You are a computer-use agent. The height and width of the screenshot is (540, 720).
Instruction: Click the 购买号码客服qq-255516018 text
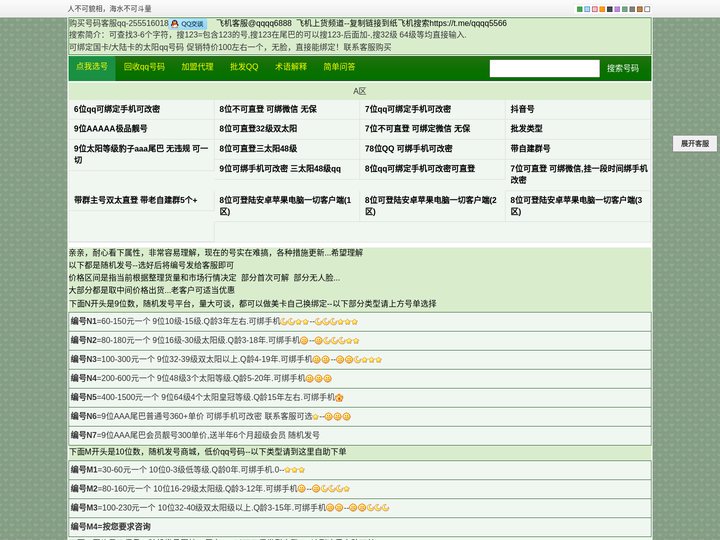pos(118,23)
